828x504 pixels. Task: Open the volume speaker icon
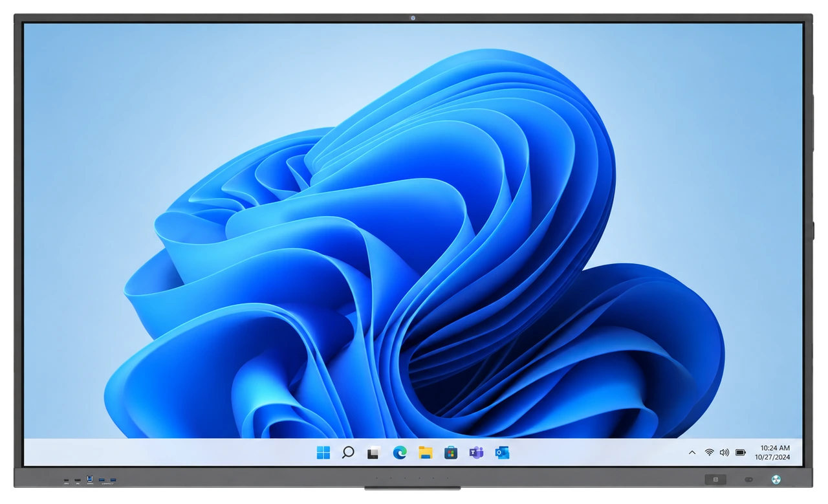[x=724, y=453]
